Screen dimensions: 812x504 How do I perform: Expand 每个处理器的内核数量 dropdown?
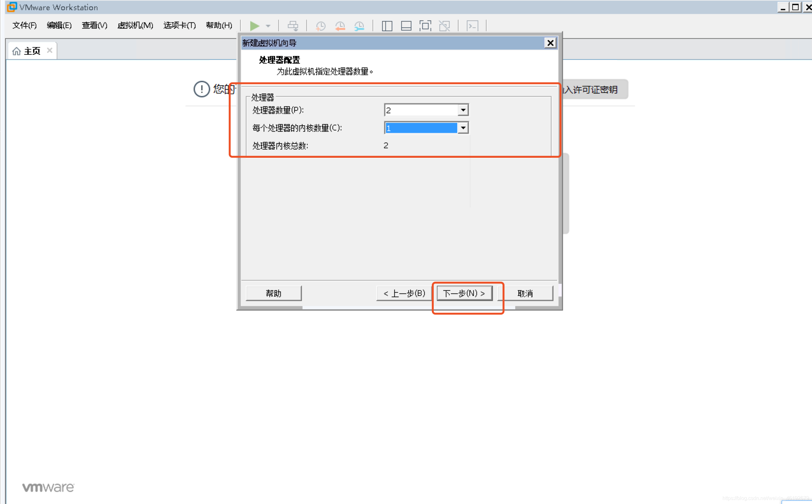pyautogui.click(x=464, y=128)
